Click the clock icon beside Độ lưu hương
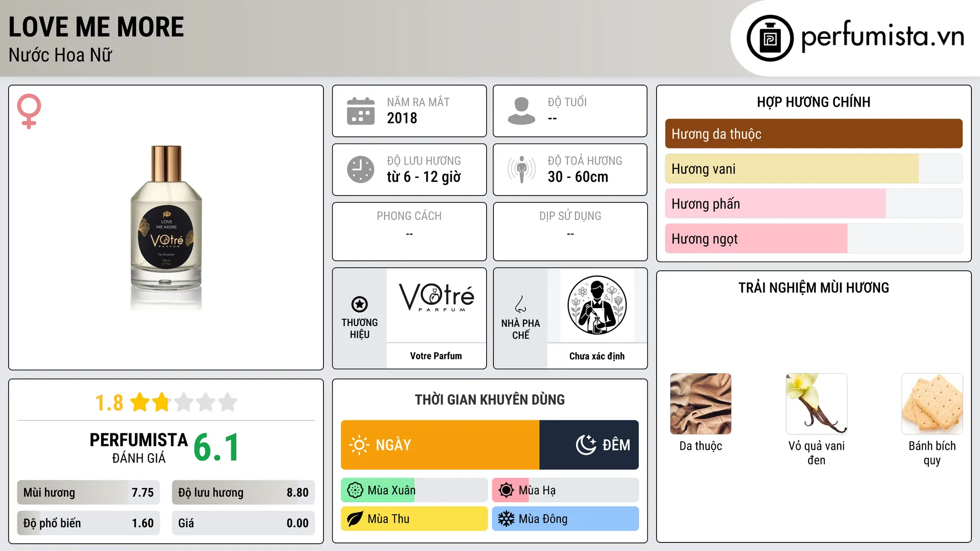Image resolution: width=980 pixels, height=551 pixels. click(x=361, y=169)
